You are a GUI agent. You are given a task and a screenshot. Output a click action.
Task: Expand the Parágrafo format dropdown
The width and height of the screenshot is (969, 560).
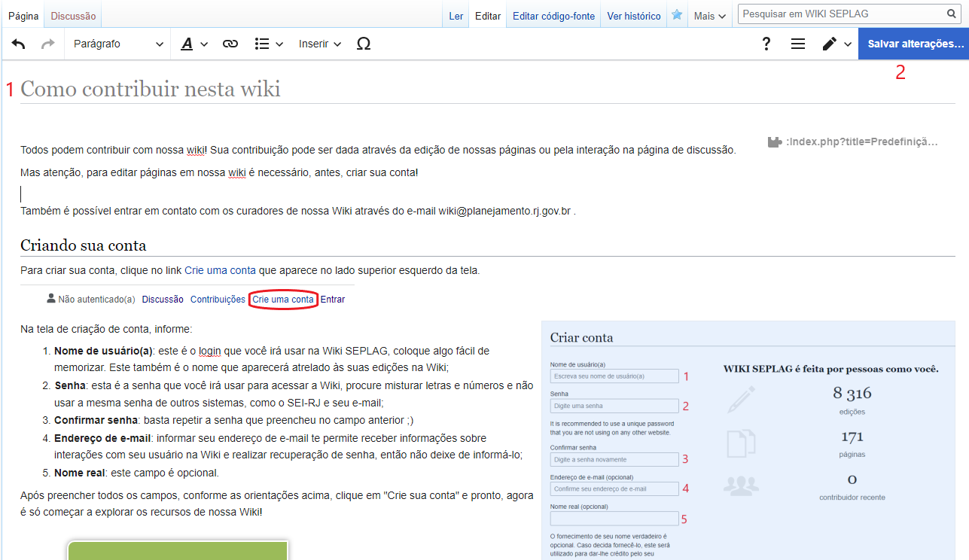pos(118,44)
